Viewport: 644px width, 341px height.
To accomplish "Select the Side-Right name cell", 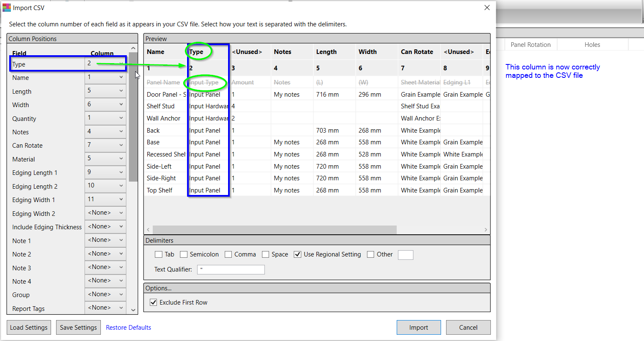I will (166, 178).
